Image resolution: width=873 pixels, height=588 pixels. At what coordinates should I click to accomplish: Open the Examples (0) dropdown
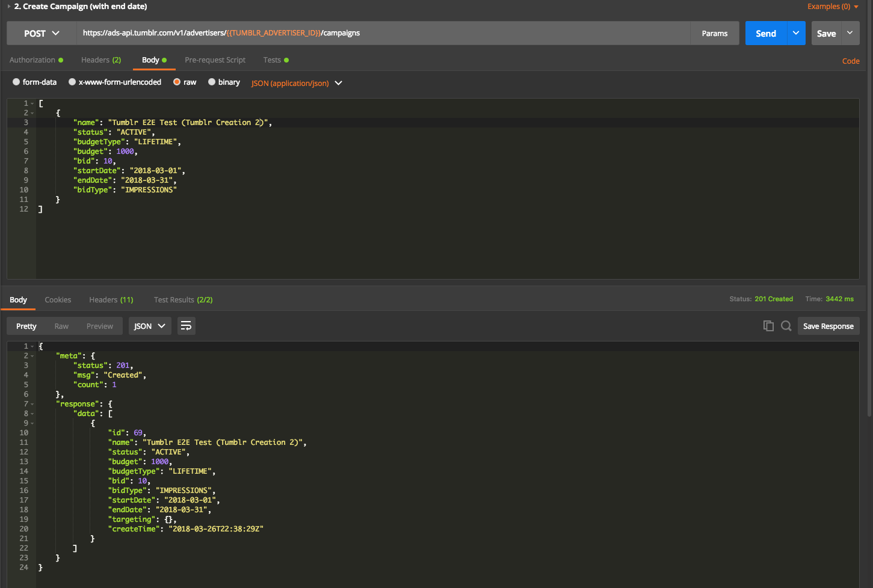click(833, 7)
